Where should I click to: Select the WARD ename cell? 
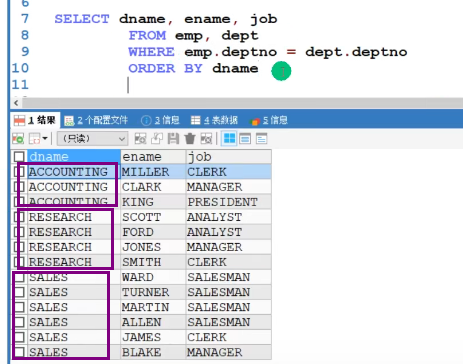(153, 277)
